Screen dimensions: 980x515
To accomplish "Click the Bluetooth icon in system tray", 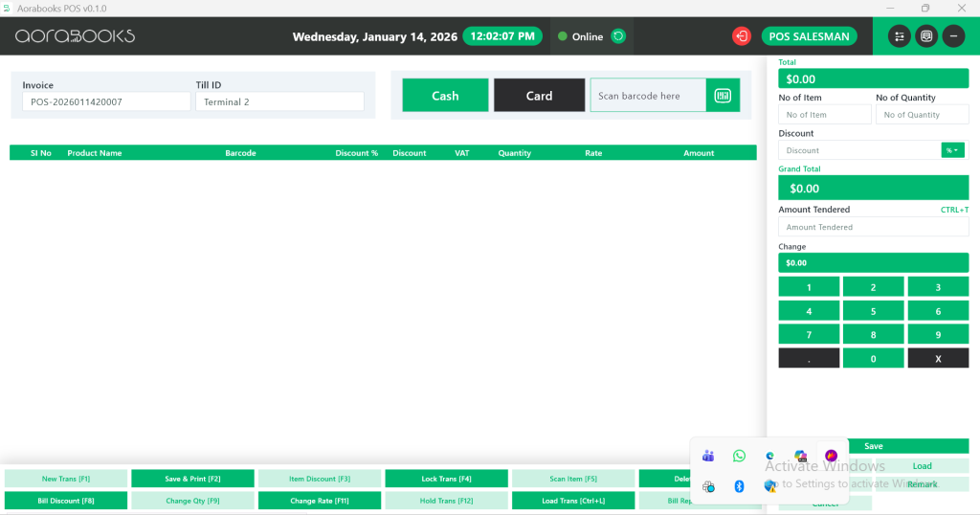I will tap(739, 486).
